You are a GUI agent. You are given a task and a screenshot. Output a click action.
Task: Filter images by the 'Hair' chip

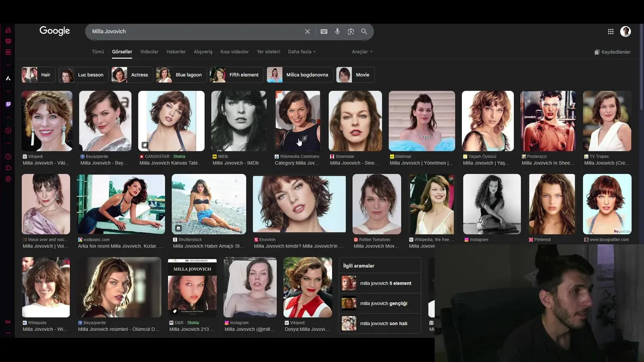coord(38,75)
